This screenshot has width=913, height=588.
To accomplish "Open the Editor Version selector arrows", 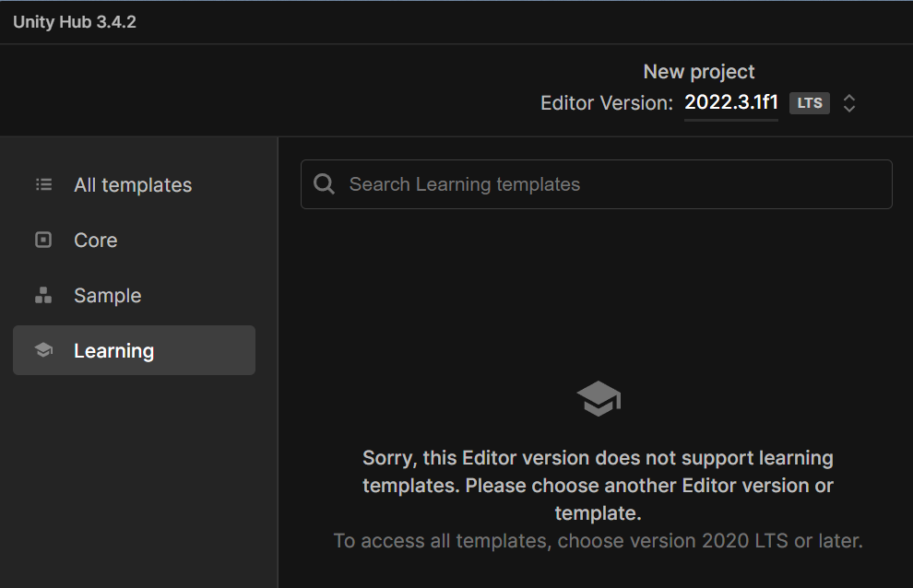I will coord(849,103).
